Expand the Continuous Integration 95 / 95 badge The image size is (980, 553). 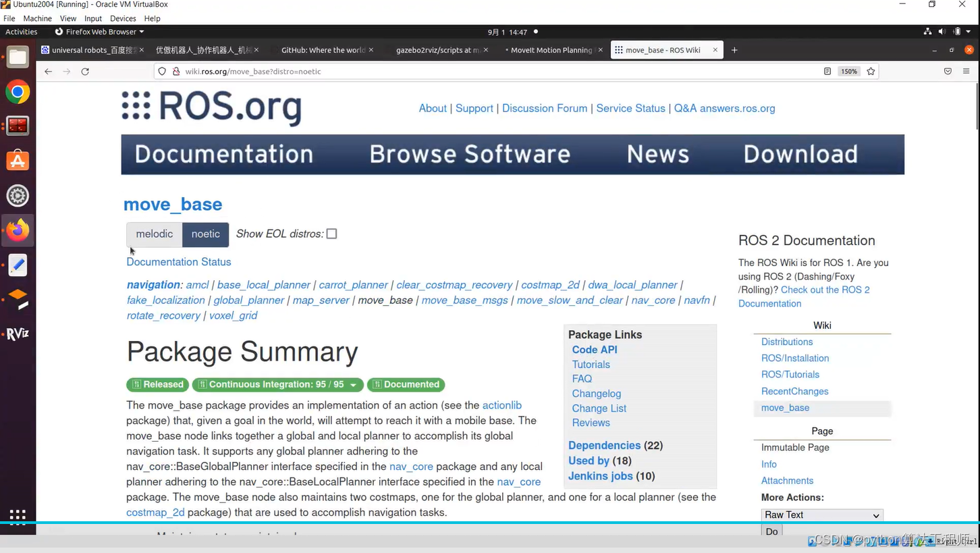(x=278, y=385)
